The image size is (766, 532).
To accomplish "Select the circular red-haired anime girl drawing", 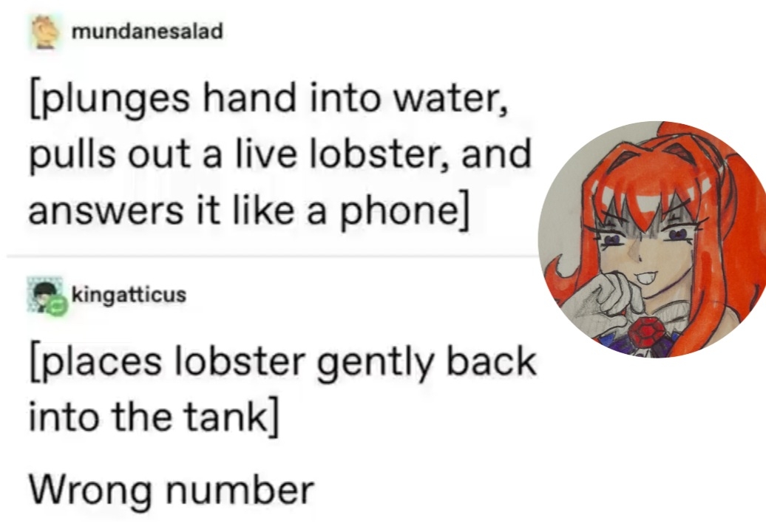I will pos(652,239).
